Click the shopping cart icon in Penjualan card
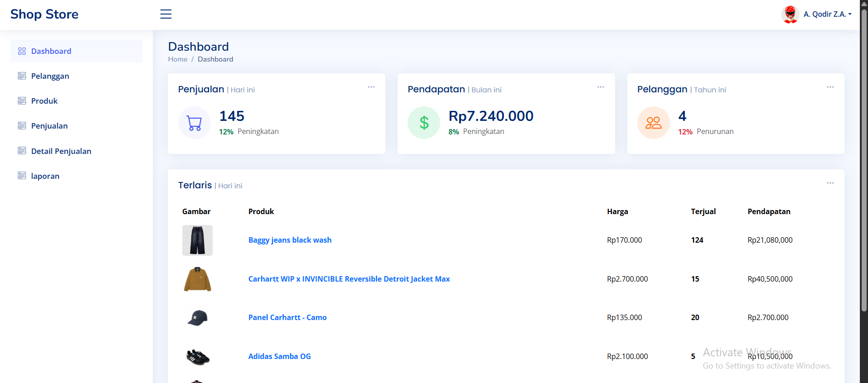The image size is (868, 383). coord(194,123)
